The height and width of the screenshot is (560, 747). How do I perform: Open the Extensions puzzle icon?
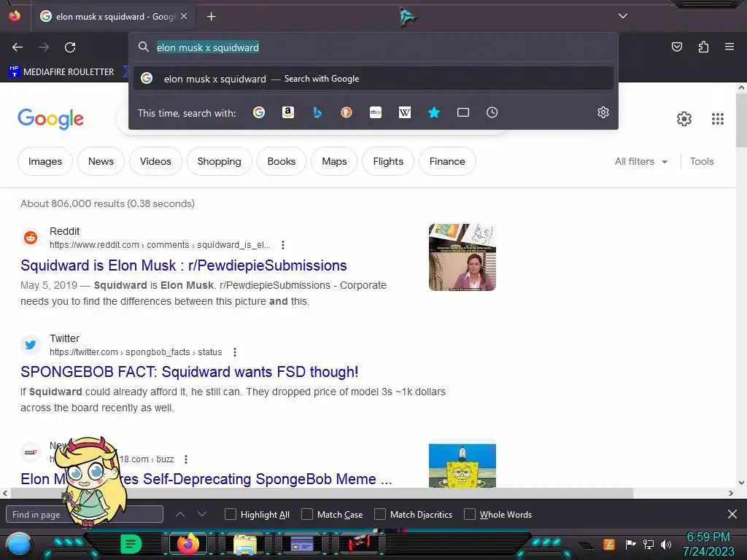click(x=703, y=47)
